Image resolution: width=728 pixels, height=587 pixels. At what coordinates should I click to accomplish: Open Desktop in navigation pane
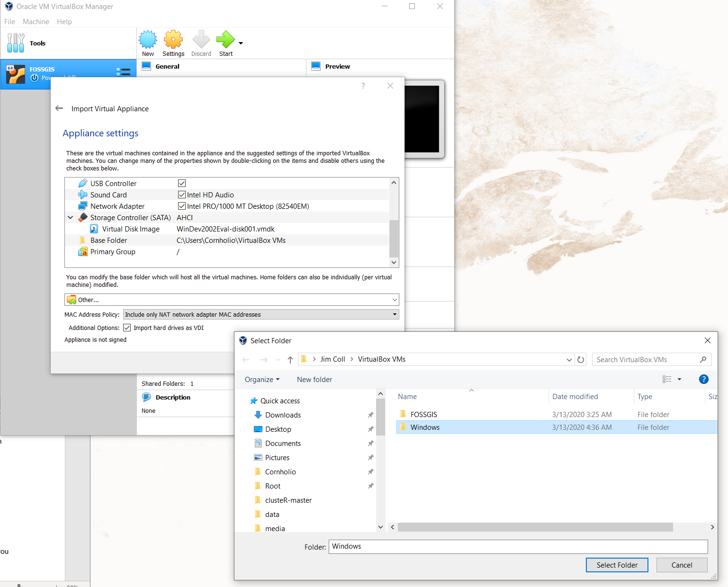(x=278, y=429)
